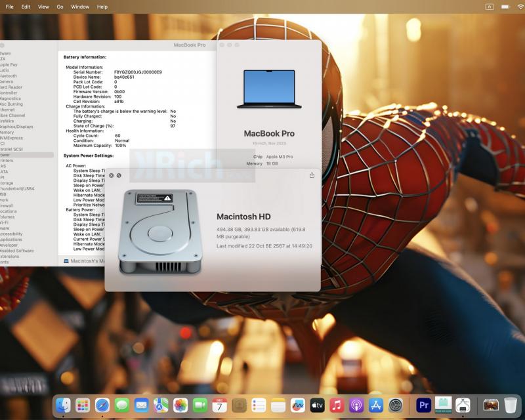
Task: Open Finder from the dock
Action: pos(63,406)
